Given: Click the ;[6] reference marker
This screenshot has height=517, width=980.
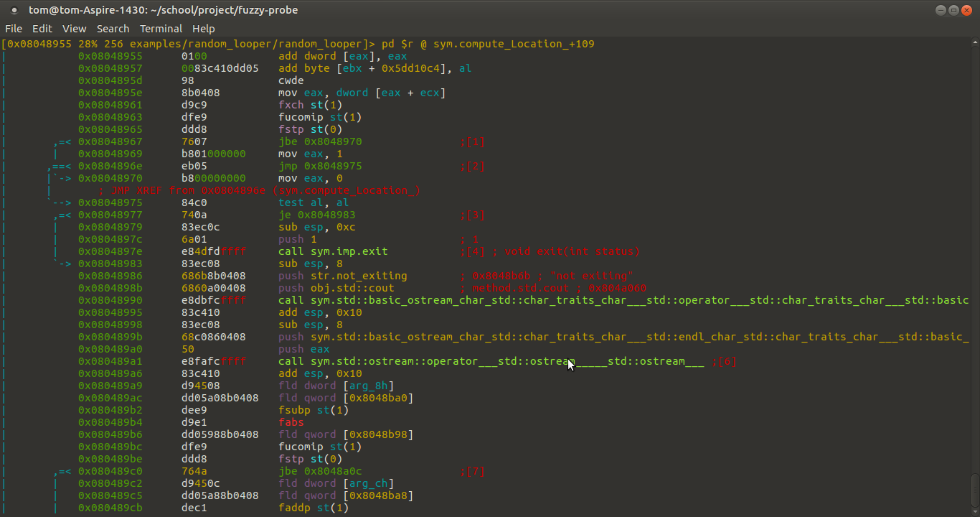Looking at the screenshot, I should 725,361.
